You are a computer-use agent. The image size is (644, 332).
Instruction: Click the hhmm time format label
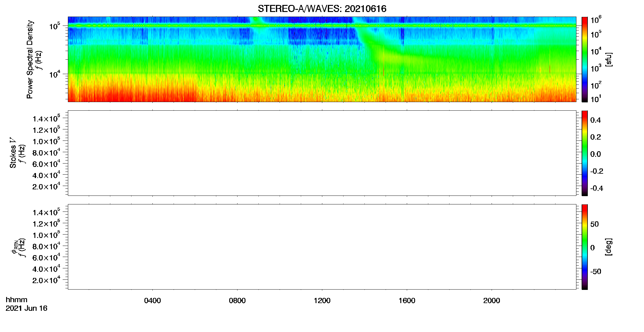[17, 300]
